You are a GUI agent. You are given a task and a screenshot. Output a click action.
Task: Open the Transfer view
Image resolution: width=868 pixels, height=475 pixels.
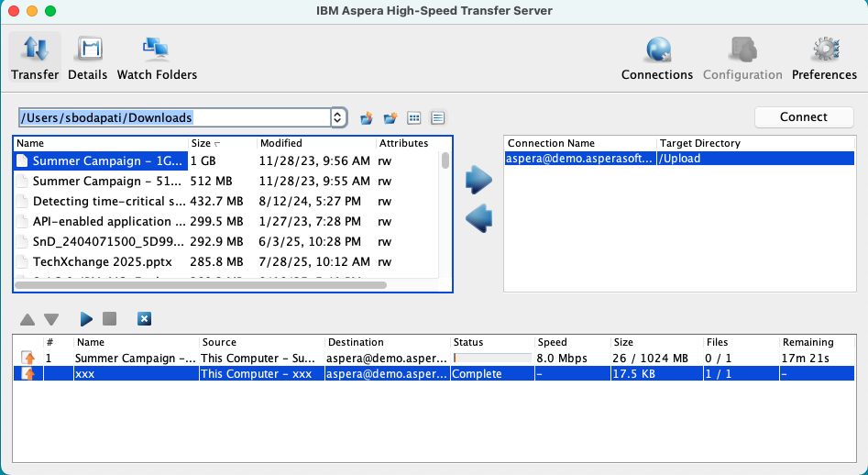click(x=35, y=58)
